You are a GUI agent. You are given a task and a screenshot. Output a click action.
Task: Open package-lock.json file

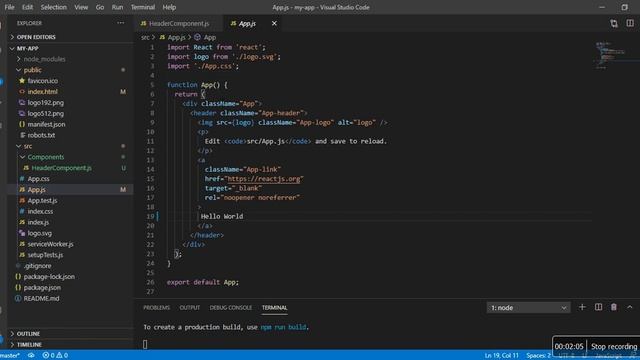click(49, 277)
